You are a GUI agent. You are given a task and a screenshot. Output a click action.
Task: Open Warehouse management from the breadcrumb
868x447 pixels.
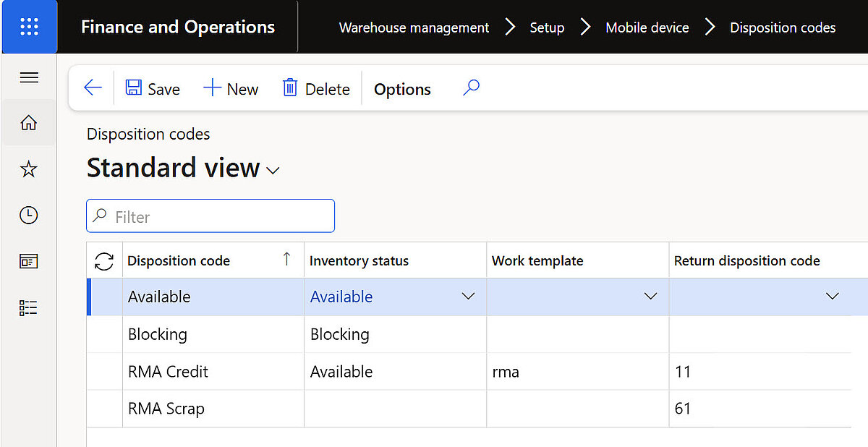click(413, 27)
